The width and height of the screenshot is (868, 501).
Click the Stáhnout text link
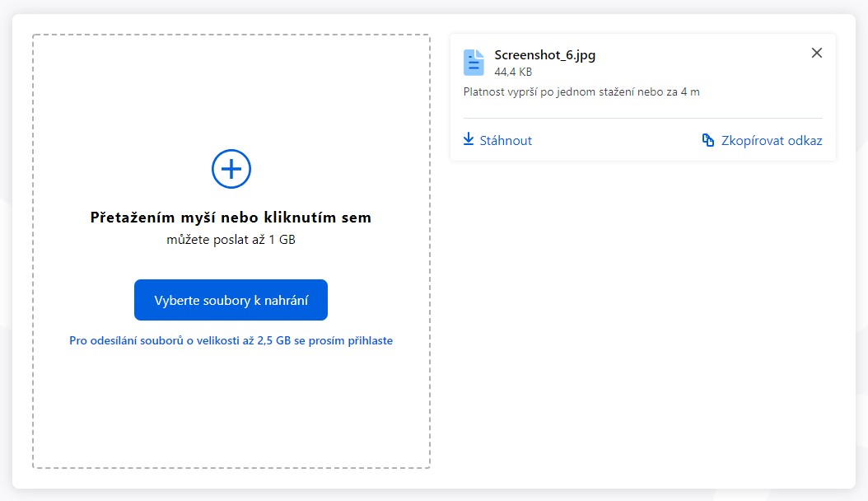(x=506, y=140)
